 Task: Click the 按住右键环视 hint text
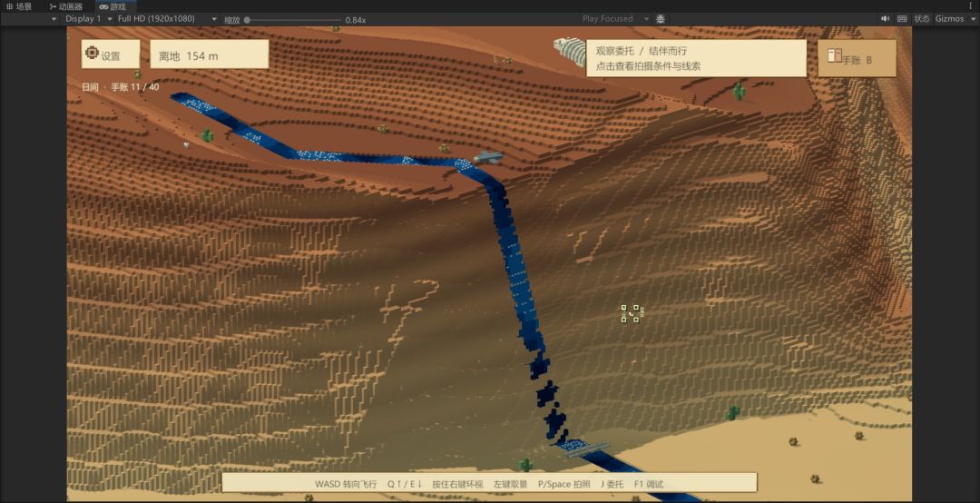point(457,484)
